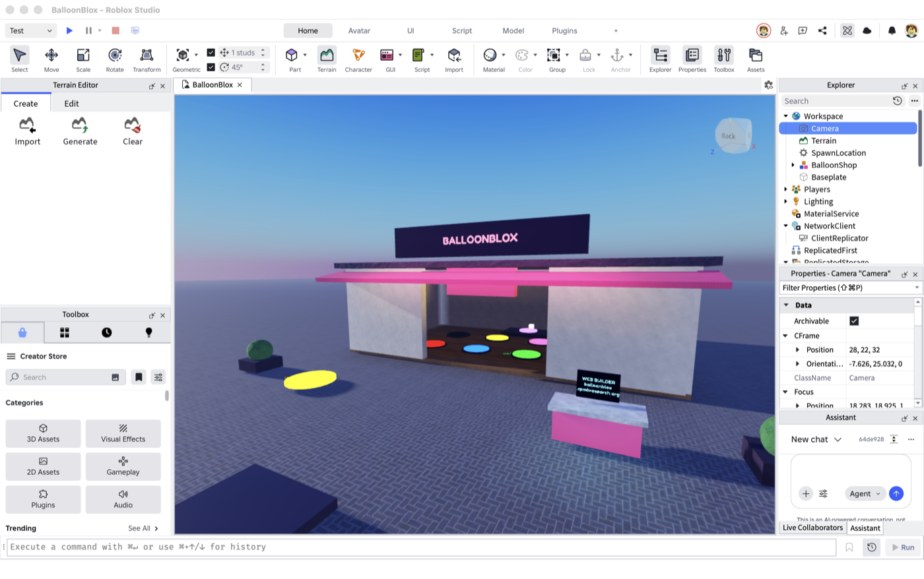
Task: Switch to the Avatar ribbon tab
Action: (x=359, y=30)
